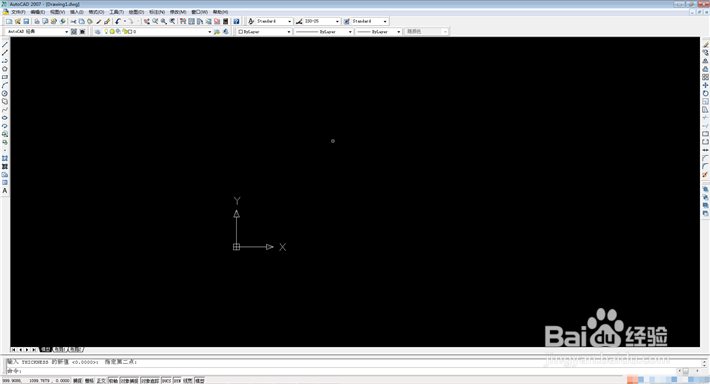Viewport: 710px width, 384px height.
Task: Select the Array tool in modify toolbar
Action: [x=705, y=77]
